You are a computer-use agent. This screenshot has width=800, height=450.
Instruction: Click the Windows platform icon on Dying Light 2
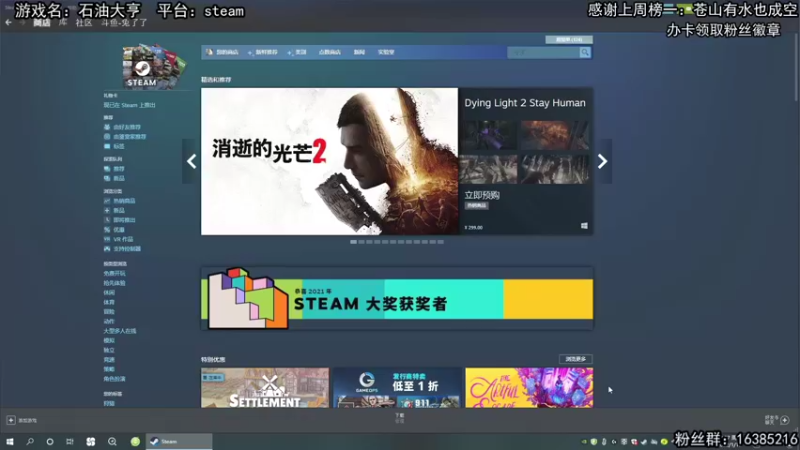click(584, 226)
